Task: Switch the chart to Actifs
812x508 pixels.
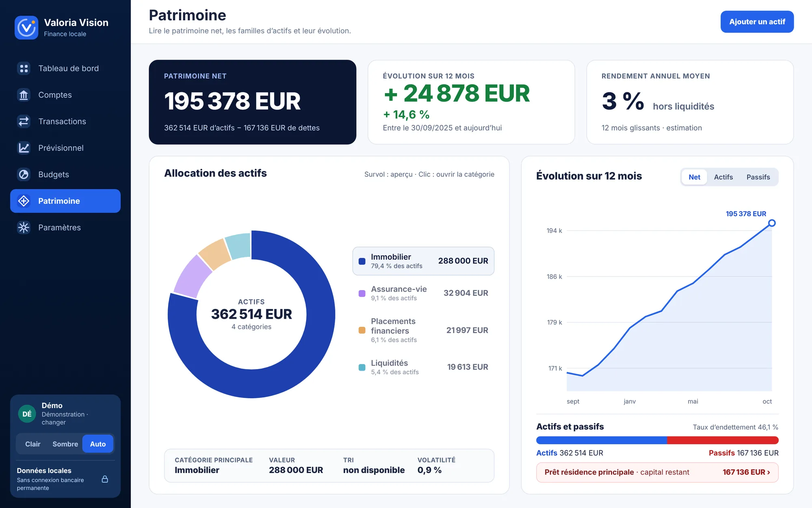Action: pos(723,177)
